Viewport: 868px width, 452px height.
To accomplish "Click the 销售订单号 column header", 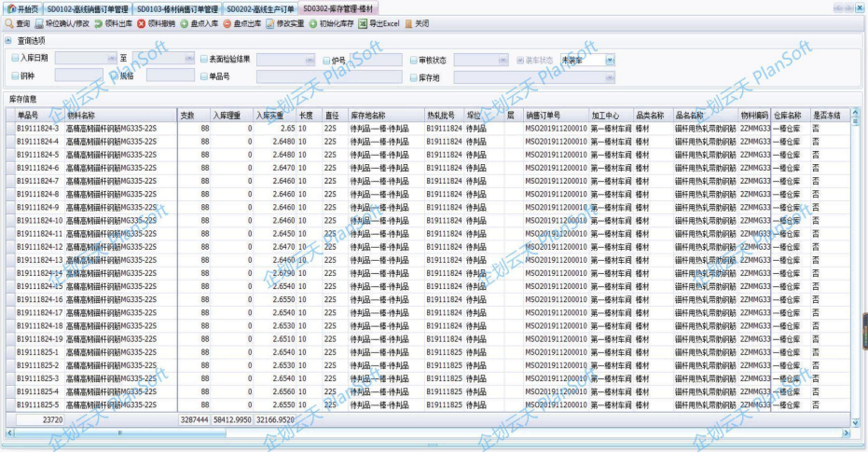I will point(556,115).
